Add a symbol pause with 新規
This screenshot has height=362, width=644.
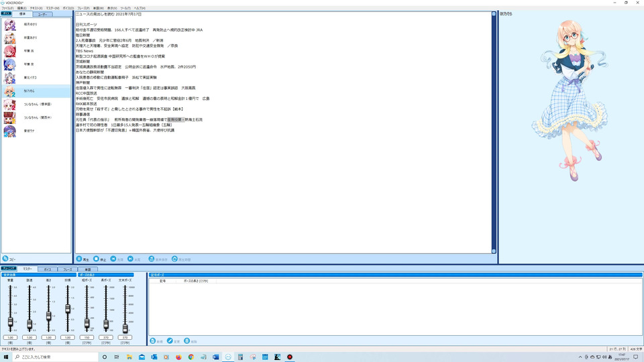click(156, 341)
